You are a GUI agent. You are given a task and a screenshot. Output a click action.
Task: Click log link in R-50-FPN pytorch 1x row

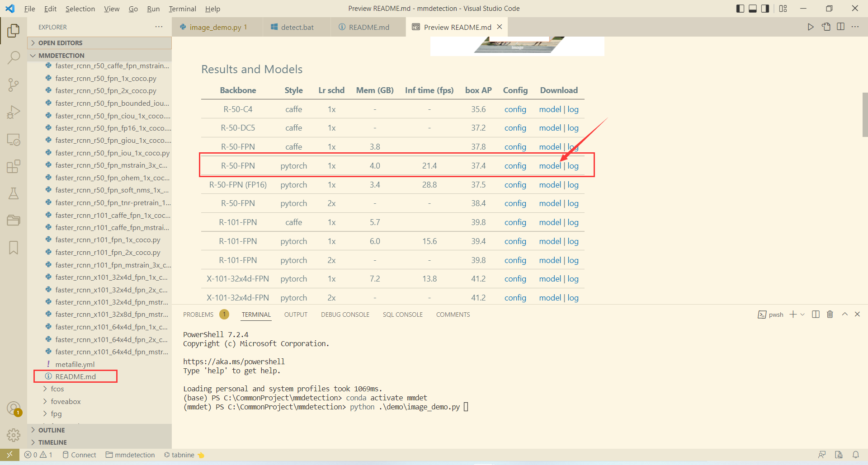[x=573, y=166]
